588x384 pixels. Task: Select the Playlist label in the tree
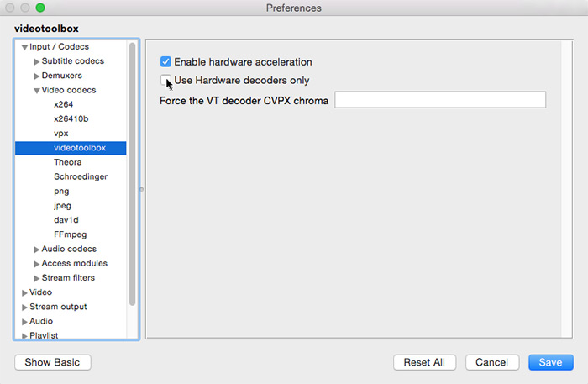click(x=44, y=335)
